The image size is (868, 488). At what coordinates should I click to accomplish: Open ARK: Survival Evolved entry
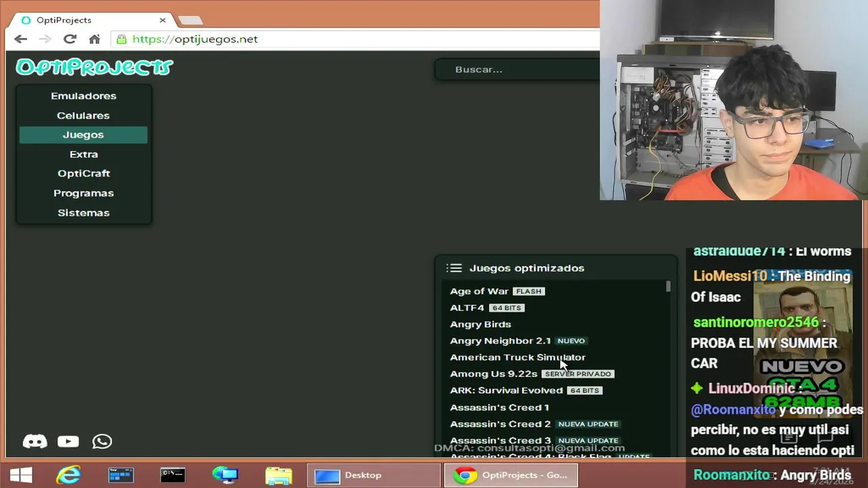click(x=507, y=390)
